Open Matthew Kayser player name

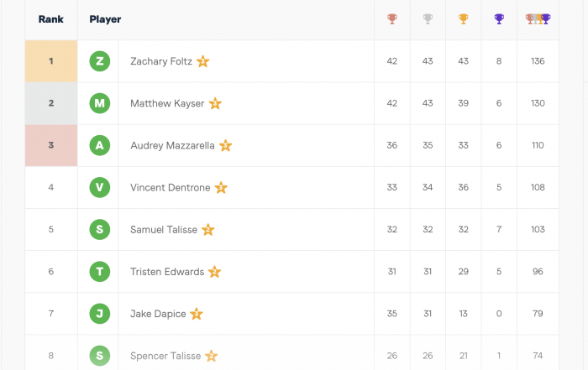[x=167, y=103]
